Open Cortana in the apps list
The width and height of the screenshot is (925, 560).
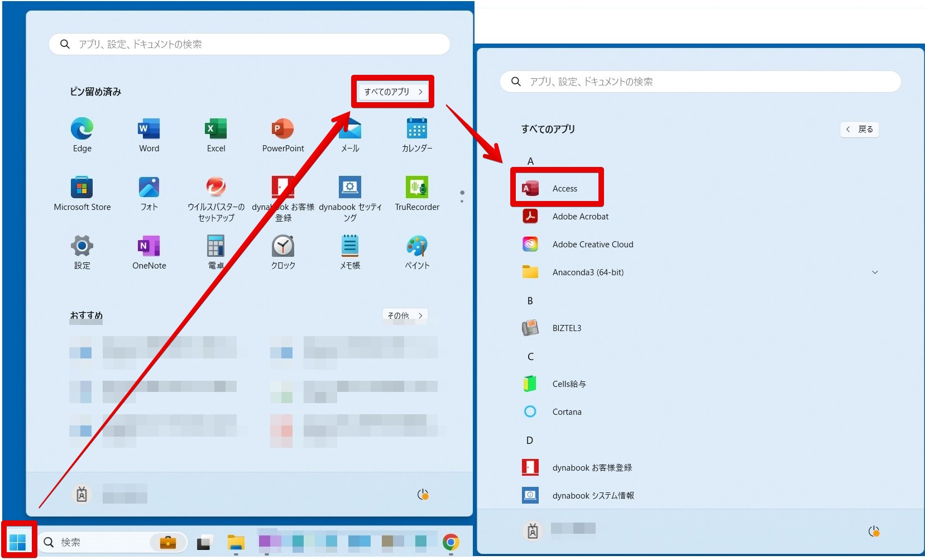(701, 412)
